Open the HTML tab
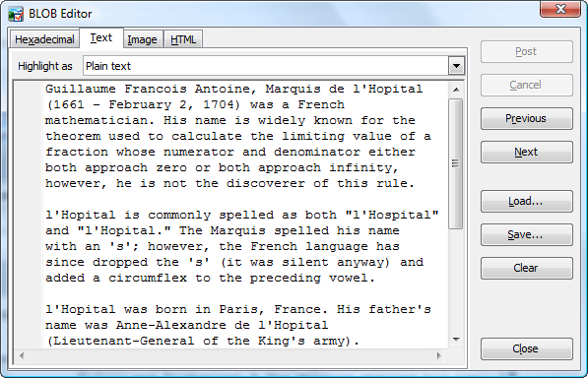Screen dimensions: 588x378 183,39
